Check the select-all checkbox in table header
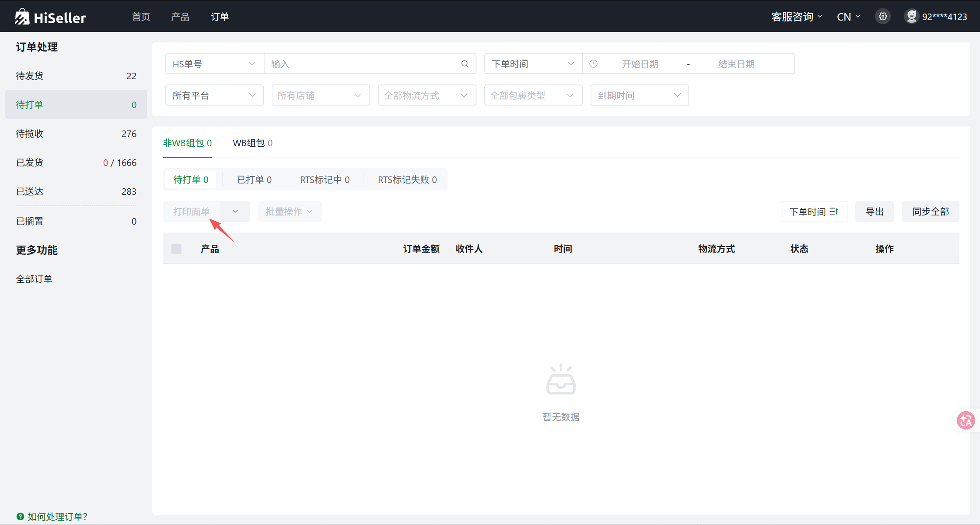This screenshot has width=980, height=525. [x=176, y=249]
